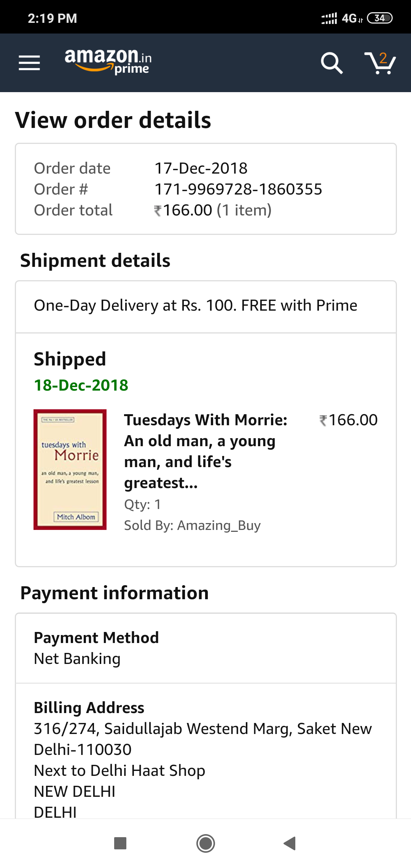The width and height of the screenshot is (411, 868).
Task: Tap the Sold By Amazing_Buy seller text
Action: (192, 525)
